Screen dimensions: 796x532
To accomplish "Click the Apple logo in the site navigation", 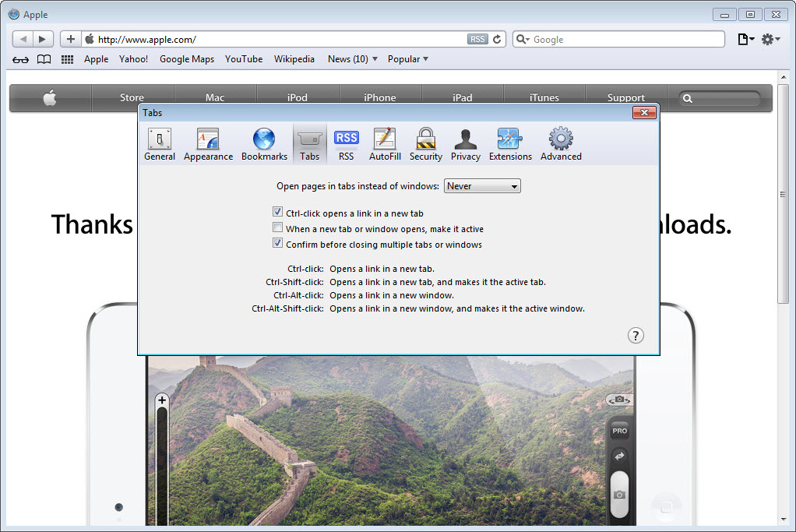I will pos(50,97).
